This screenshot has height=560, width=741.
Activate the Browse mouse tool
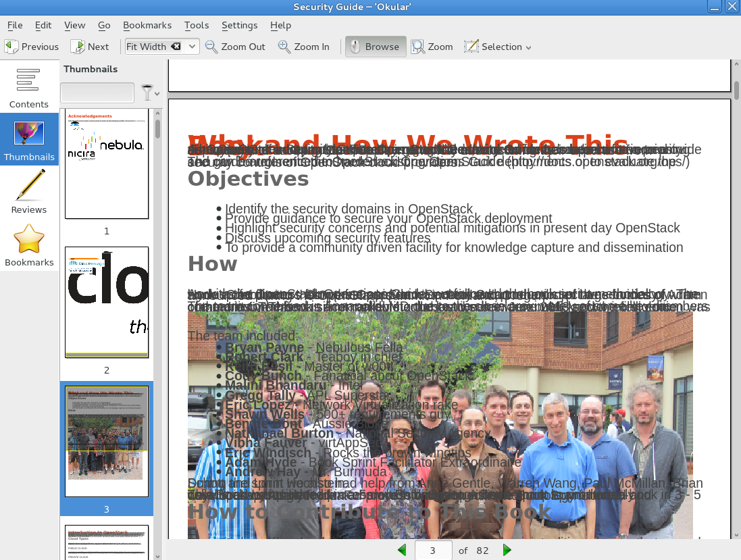click(376, 47)
